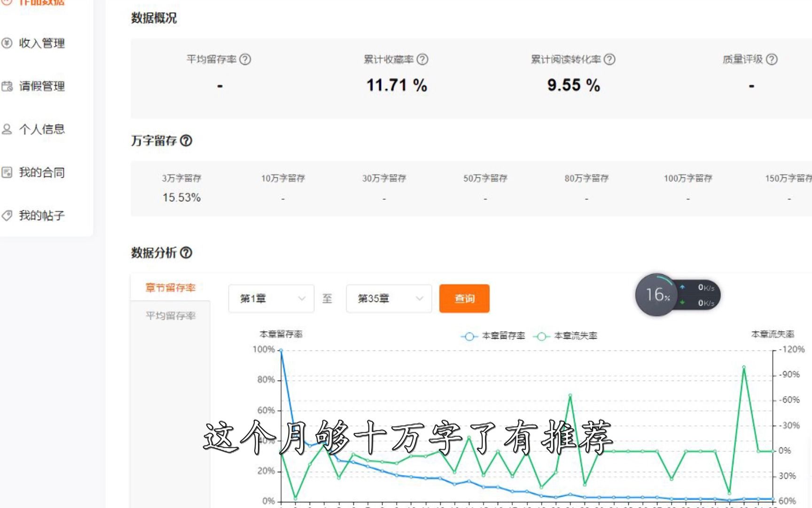Image resolution: width=812 pixels, height=508 pixels.
Task: Click the floating 16% network speed widget
Action: pyautogui.click(x=677, y=295)
